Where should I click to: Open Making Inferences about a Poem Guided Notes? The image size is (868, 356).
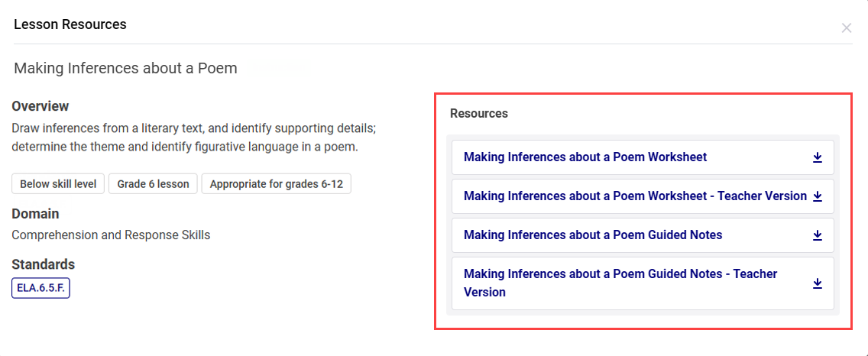pyautogui.click(x=593, y=235)
